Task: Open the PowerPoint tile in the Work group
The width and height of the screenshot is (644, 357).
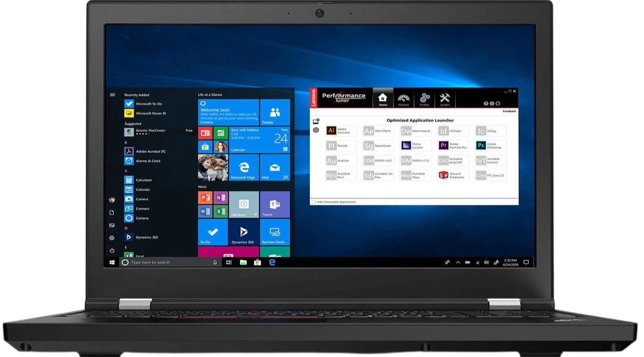Action: click(205, 198)
